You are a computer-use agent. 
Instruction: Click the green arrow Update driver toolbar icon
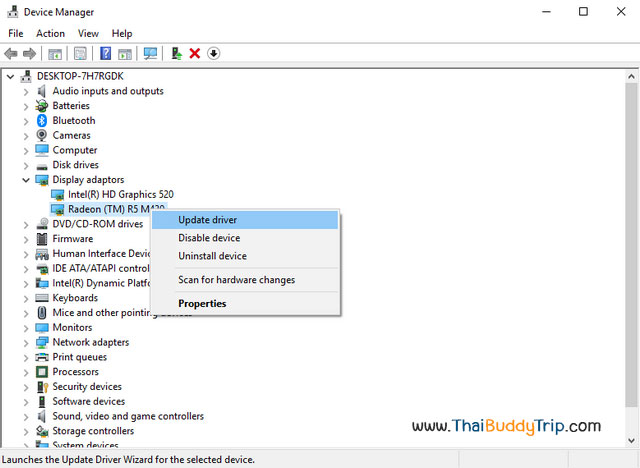(x=176, y=53)
